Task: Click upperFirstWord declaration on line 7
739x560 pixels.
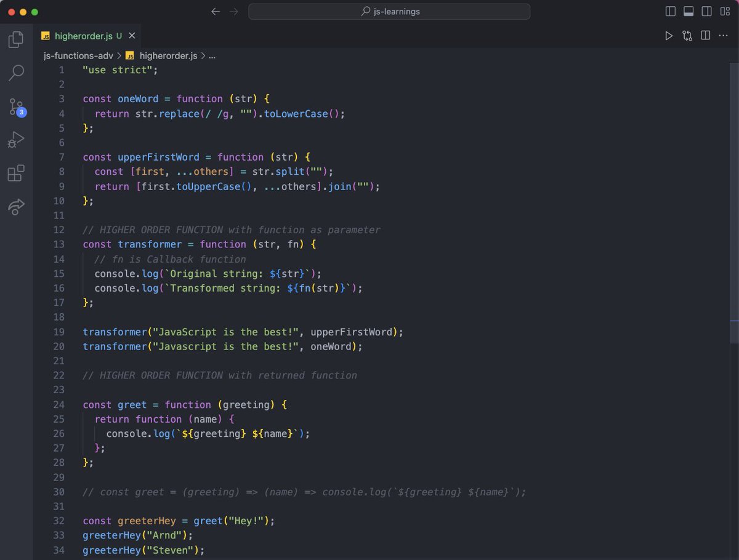Action: (x=158, y=157)
